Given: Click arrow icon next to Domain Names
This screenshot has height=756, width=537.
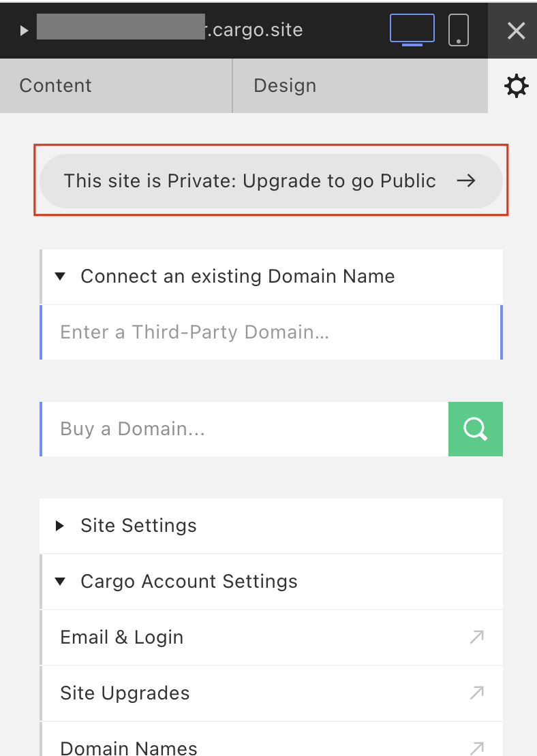Looking at the screenshot, I should point(477,748).
